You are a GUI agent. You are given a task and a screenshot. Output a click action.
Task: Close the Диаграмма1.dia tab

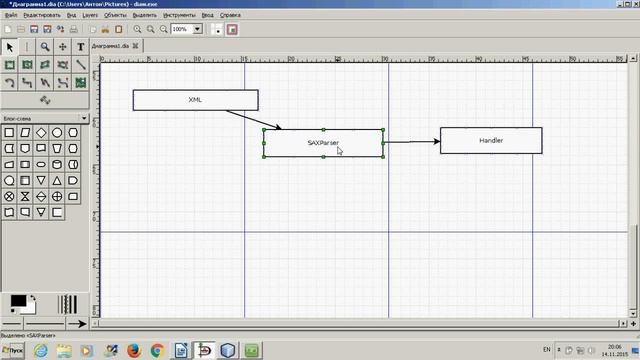136,46
